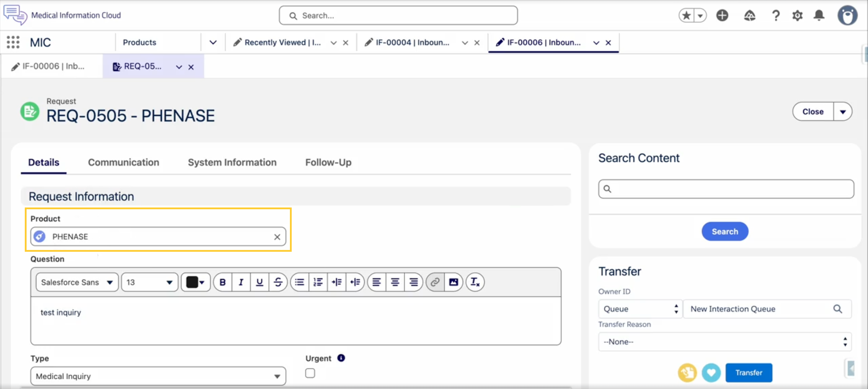
Task: Insert a numbered list
Action: 318,282
